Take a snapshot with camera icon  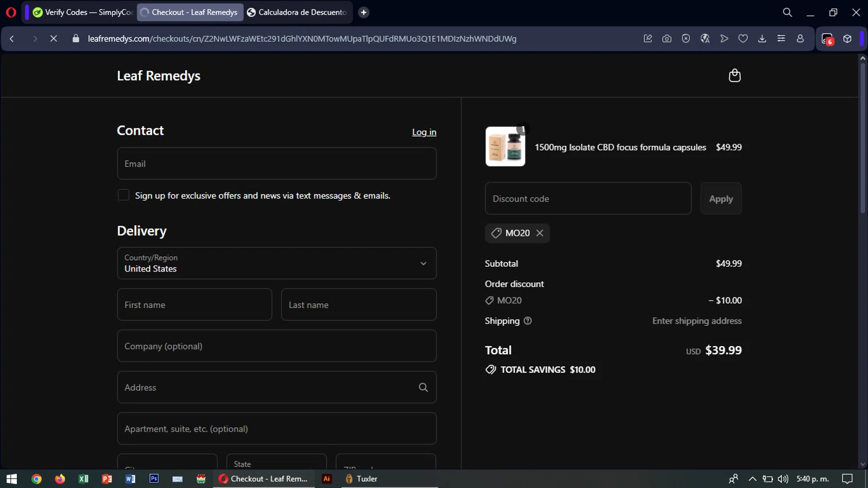(x=667, y=39)
